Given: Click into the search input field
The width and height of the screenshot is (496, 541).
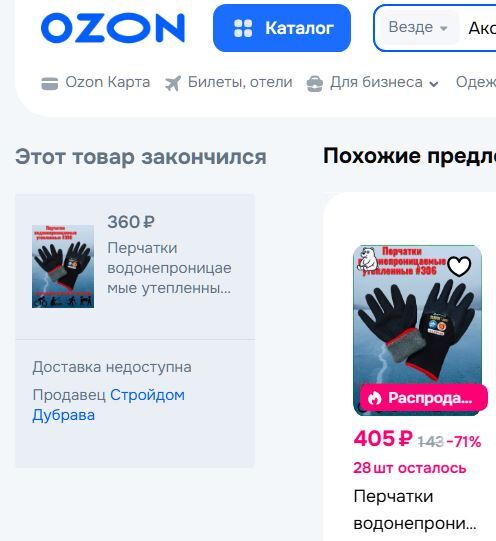Looking at the screenshot, I should (x=482, y=28).
